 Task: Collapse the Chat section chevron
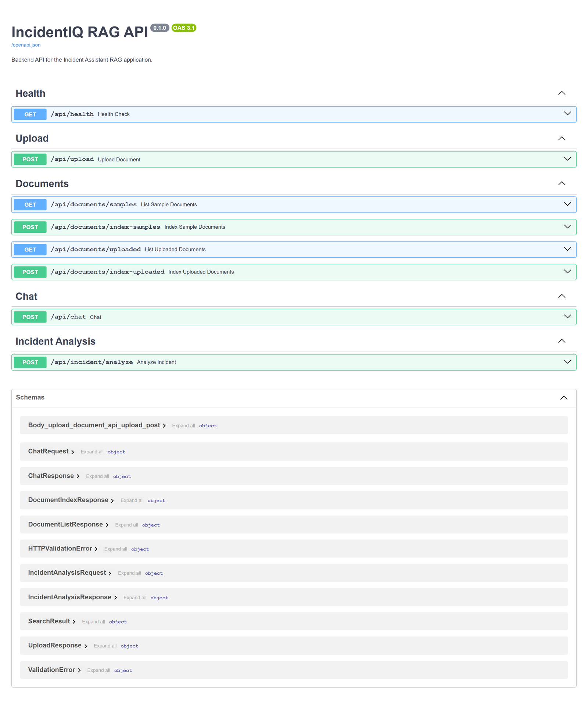pyautogui.click(x=562, y=296)
